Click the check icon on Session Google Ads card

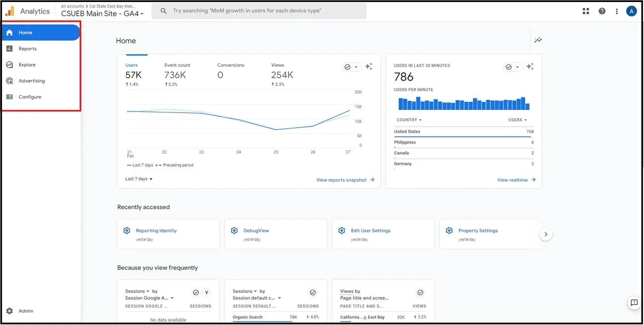196,293
